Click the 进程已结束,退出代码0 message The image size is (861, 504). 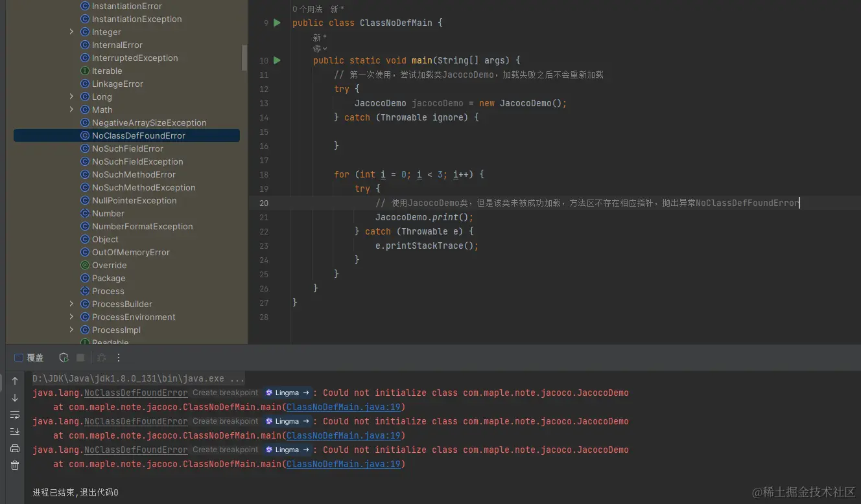[75, 492]
